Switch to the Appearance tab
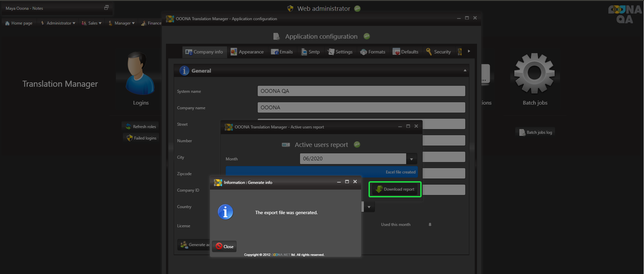The image size is (644, 274). [x=247, y=52]
